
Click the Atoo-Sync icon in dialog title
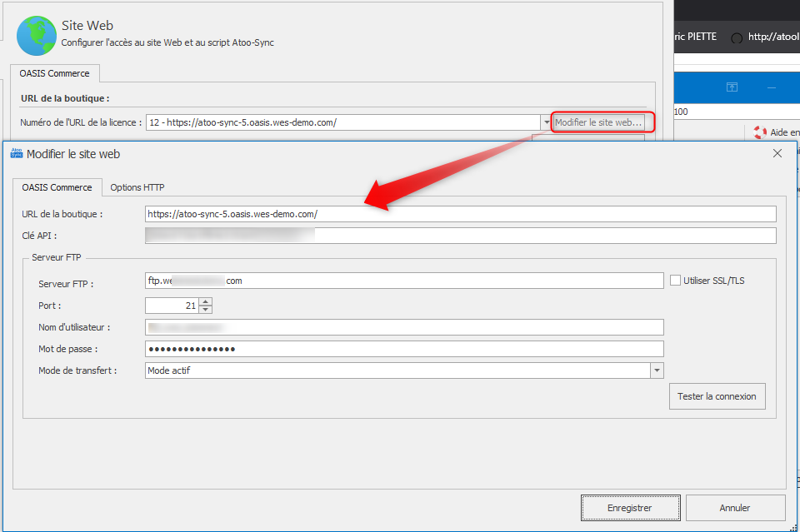pos(17,153)
